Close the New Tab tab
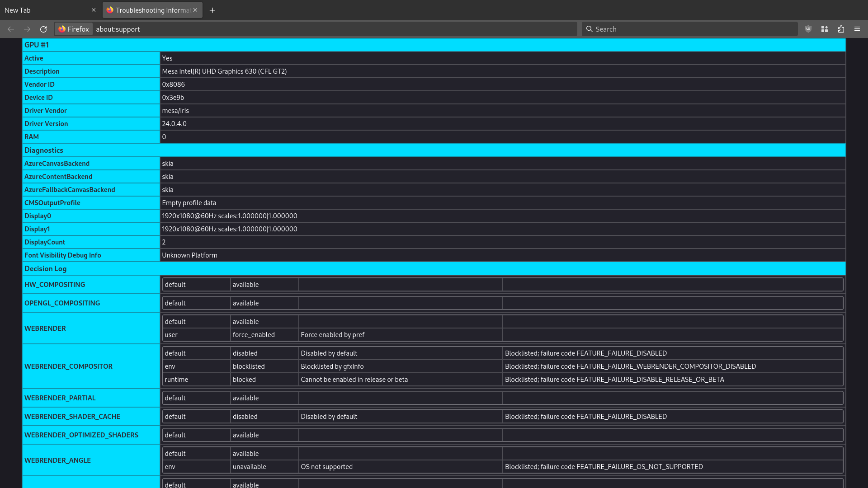868x488 pixels. (x=94, y=10)
